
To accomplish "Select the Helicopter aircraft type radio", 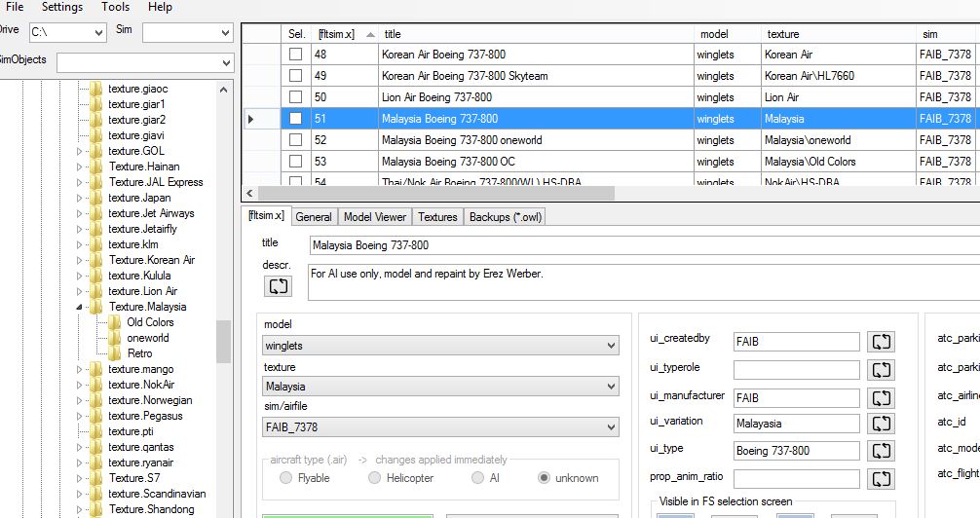I will (x=374, y=478).
